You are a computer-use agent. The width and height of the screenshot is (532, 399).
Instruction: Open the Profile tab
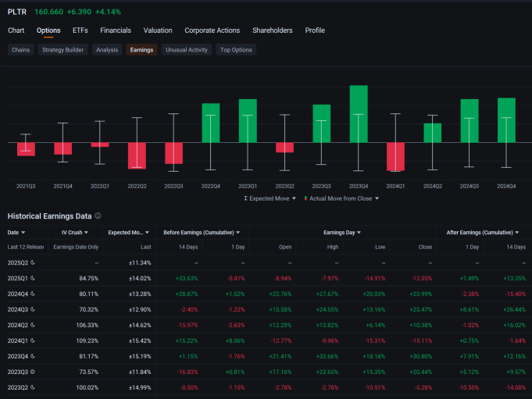(315, 30)
